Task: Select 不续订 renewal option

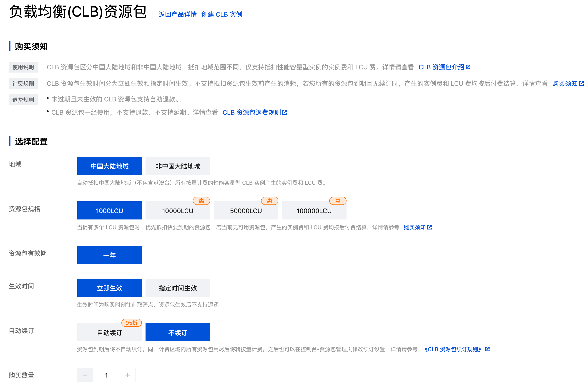Action: [x=178, y=332]
